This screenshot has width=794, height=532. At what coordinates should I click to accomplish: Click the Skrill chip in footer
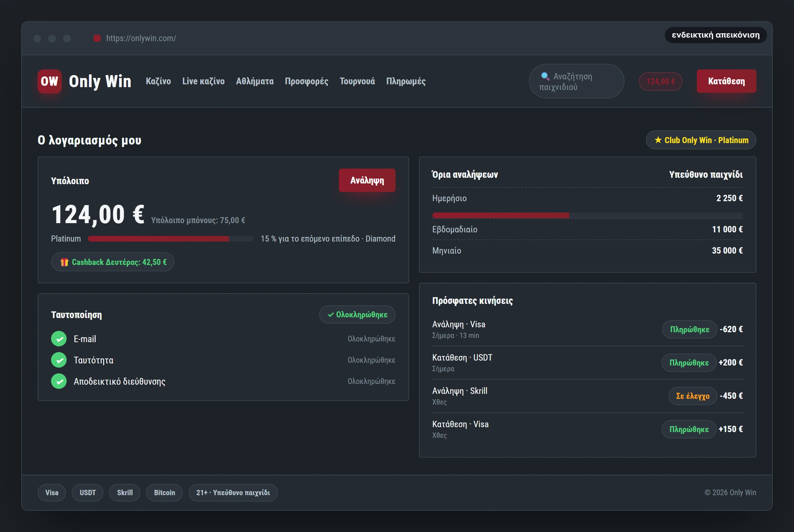(125, 493)
